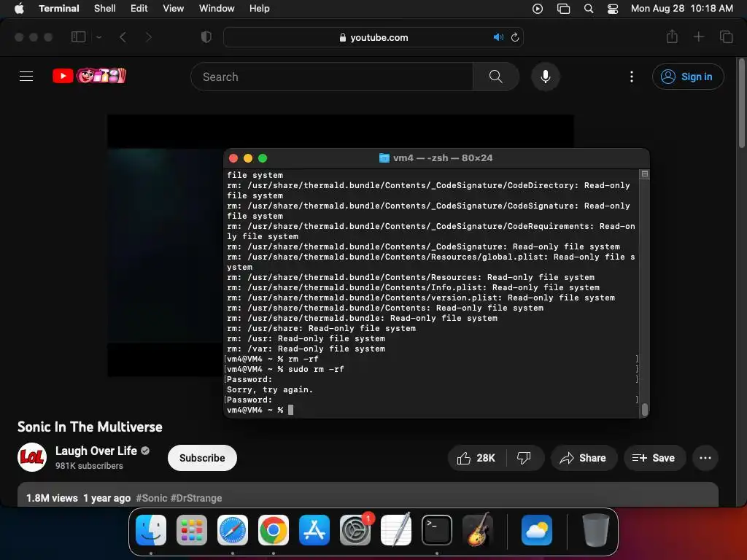Viewport: 747px width, 560px height.
Task: Click the Laugh Over Life channel avatar
Action: click(x=32, y=457)
